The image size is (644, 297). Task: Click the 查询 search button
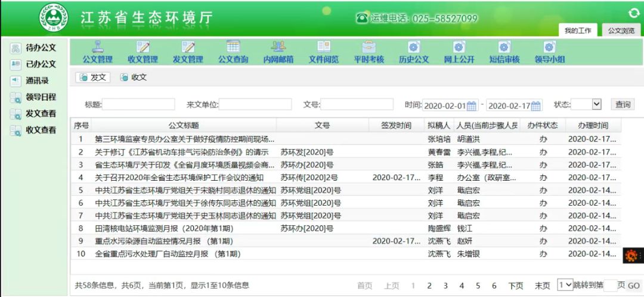click(x=623, y=104)
